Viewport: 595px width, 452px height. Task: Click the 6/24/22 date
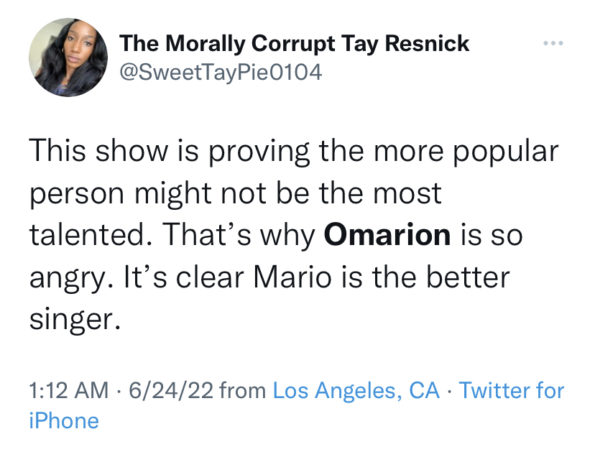pyautogui.click(x=171, y=390)
